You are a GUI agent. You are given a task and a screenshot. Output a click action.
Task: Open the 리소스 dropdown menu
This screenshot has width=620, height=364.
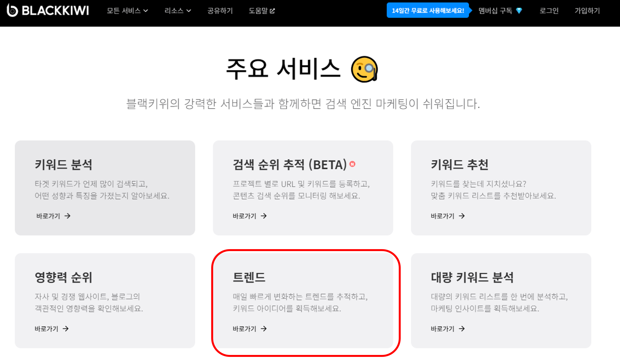[x=174, y=10]
